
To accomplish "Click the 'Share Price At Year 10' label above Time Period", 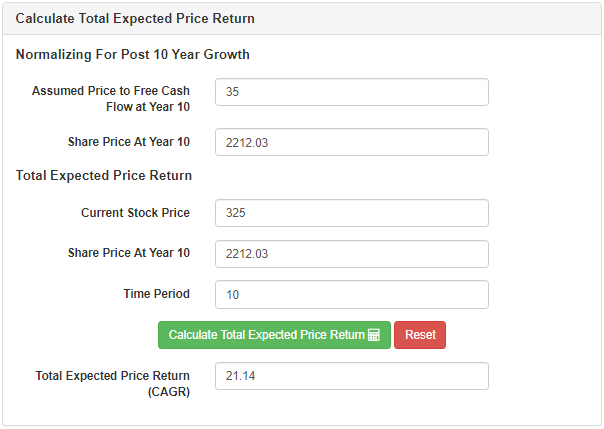I will 129,253.
